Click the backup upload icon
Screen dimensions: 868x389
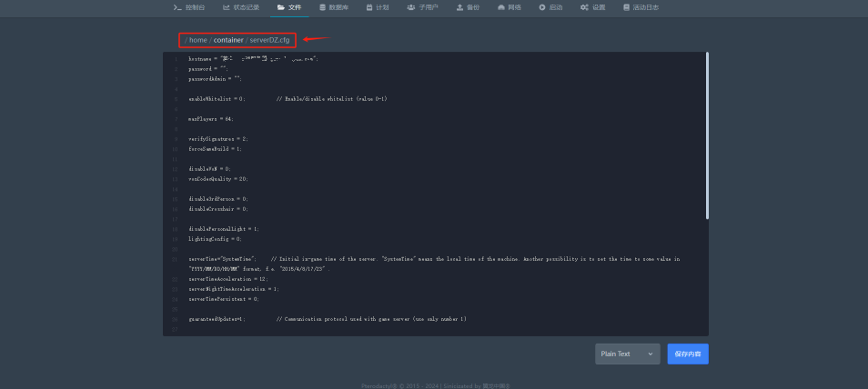[x=459, y=7]
